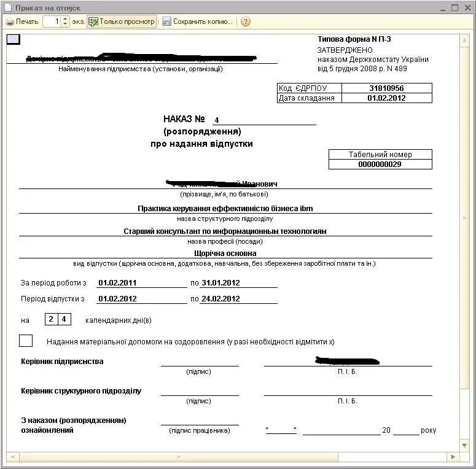
Task: Click vertical scrollbar down arrow
Action: pos(464,445)
